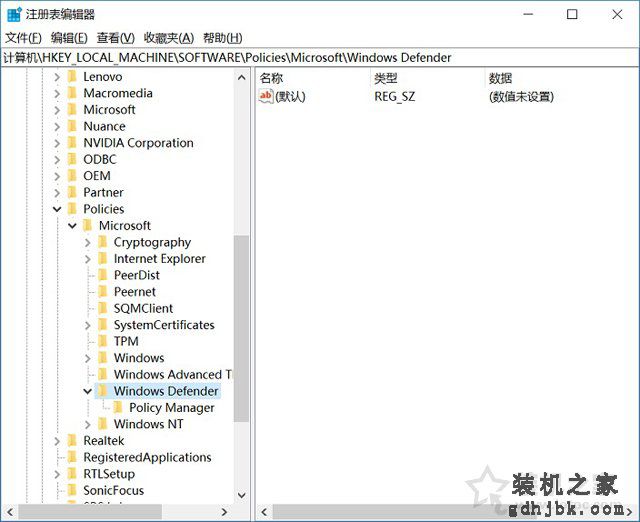Screen dimensions: 640x522
Task: Open the 查看(V) menu
Action: click(116, 38)
